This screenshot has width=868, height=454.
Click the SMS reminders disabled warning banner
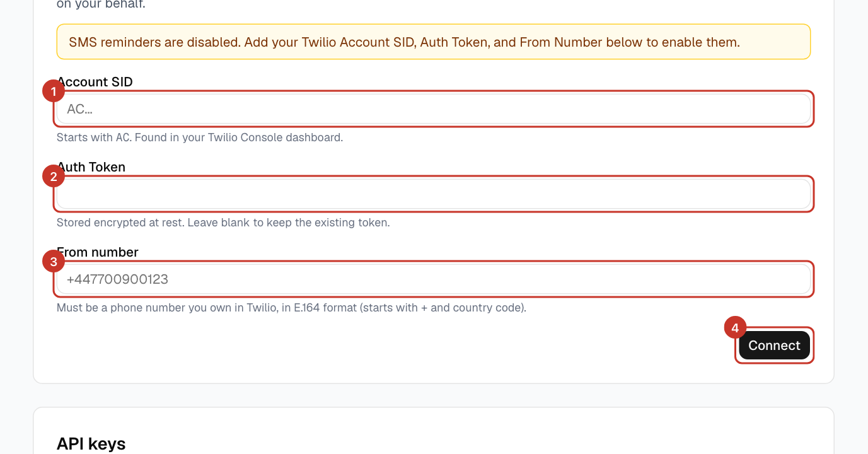coord(434,42)
